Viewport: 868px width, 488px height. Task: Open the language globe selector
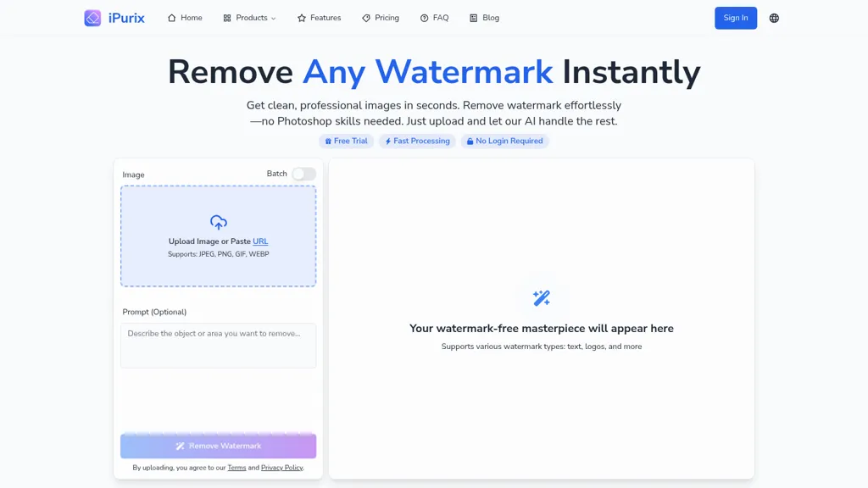pyautogui.click(x=774, y=18)
